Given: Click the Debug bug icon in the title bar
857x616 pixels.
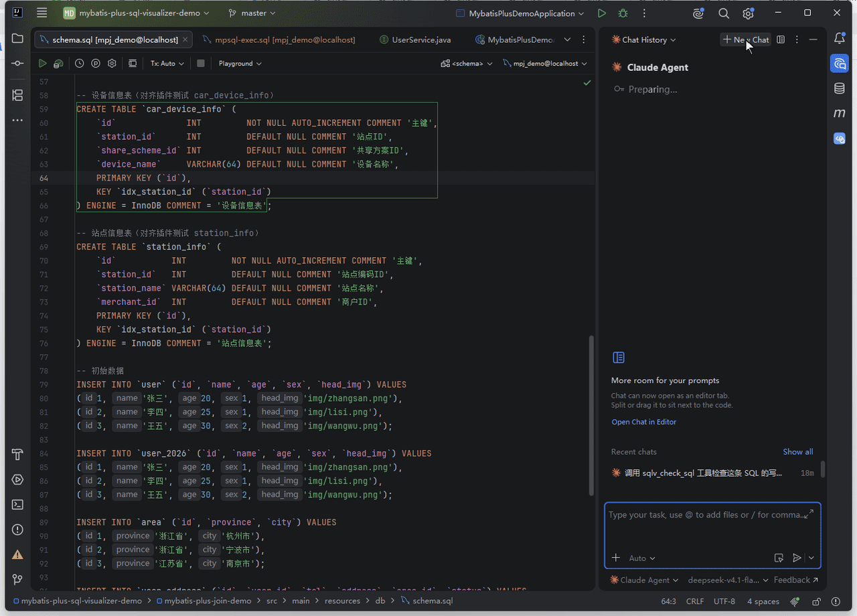Looking at the screenshot, I should pos(623,13).
